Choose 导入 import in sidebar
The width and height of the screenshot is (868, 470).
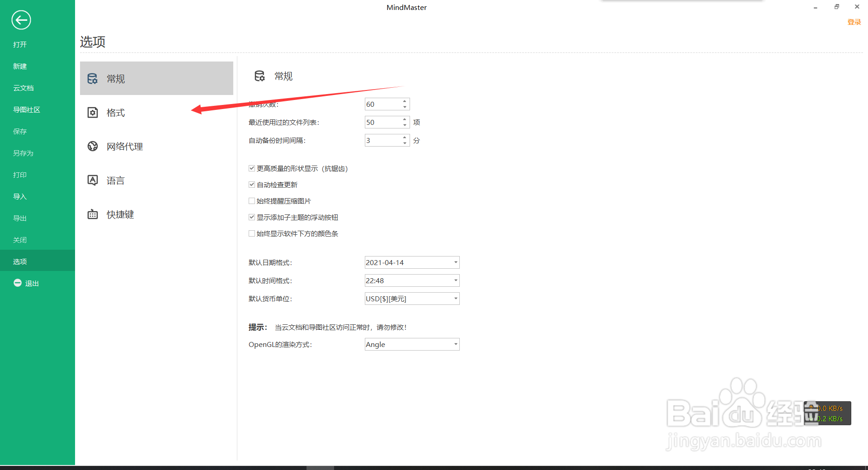tap(20, 196)
